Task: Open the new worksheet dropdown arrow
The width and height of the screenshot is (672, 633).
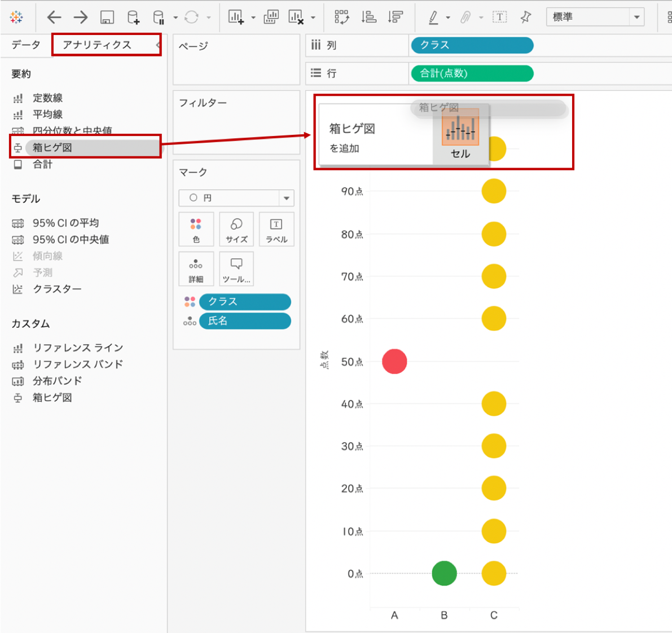Action: click(x=253, y=17)
